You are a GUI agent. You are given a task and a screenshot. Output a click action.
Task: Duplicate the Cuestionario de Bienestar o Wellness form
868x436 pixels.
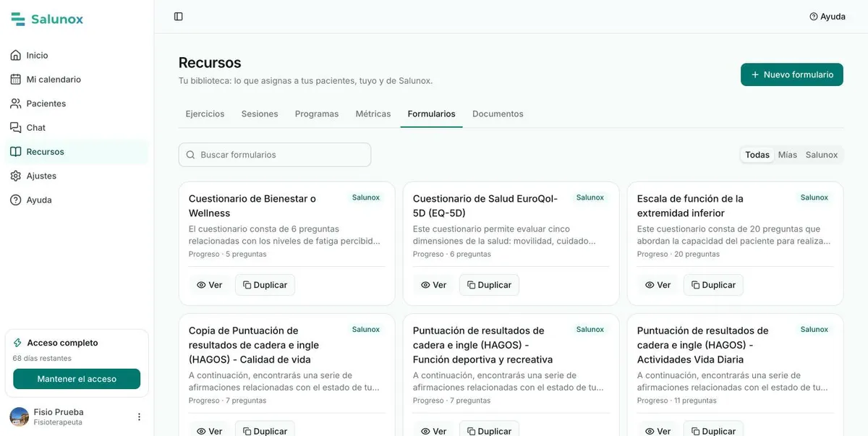coord(265,285)
